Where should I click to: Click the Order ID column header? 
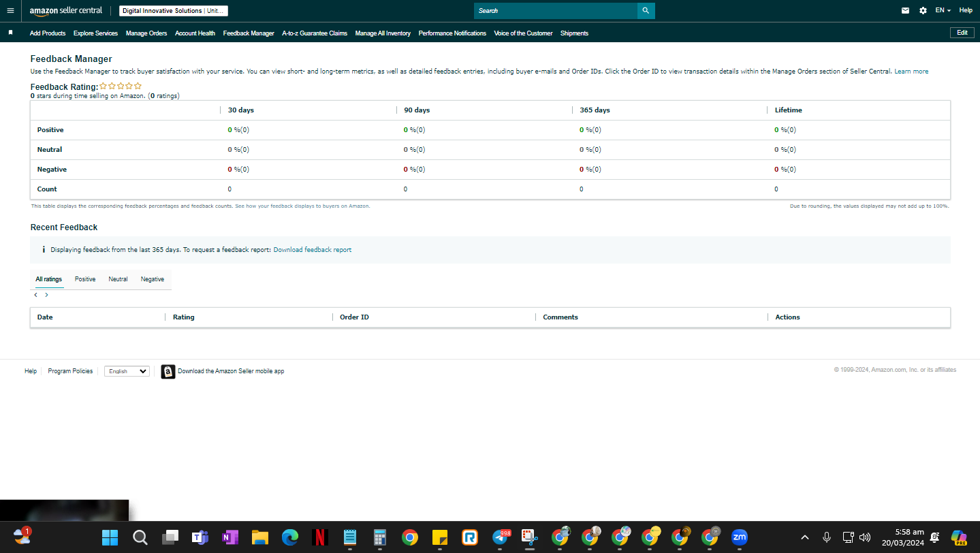tap(354, 317)
